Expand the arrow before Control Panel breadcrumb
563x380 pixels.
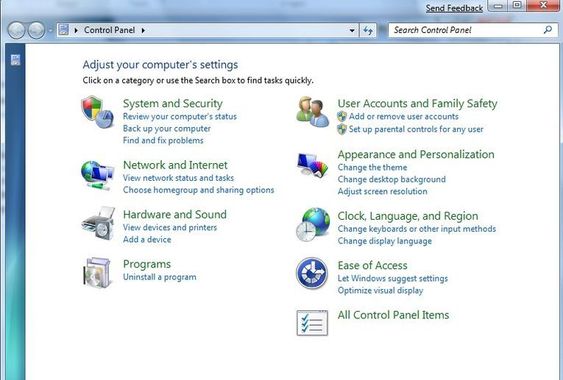coord(76,31)
